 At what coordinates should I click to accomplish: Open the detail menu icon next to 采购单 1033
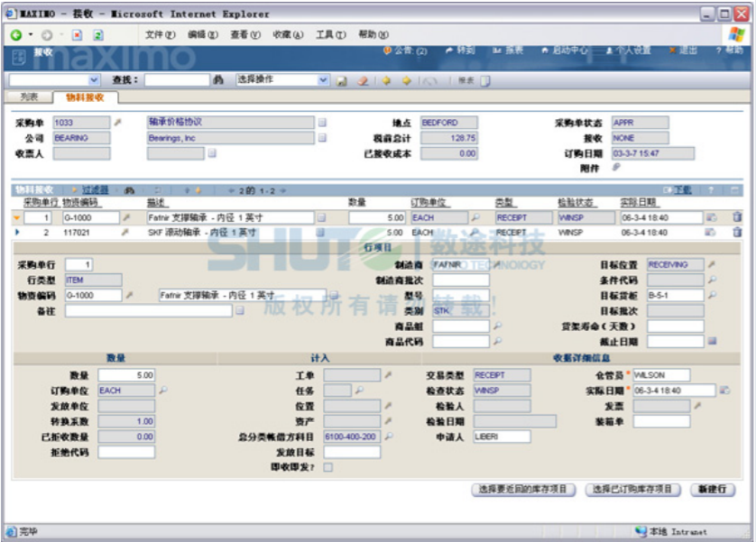click(x=117, y=123)
